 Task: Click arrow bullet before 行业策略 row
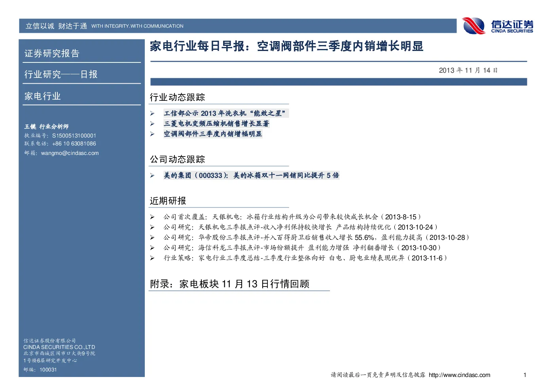coord(152,258)
